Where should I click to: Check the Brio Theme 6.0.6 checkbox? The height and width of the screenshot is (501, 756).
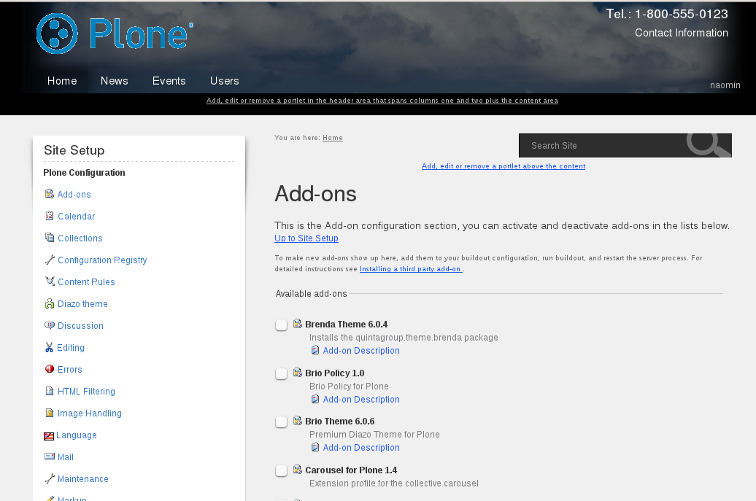coord(282,422)
